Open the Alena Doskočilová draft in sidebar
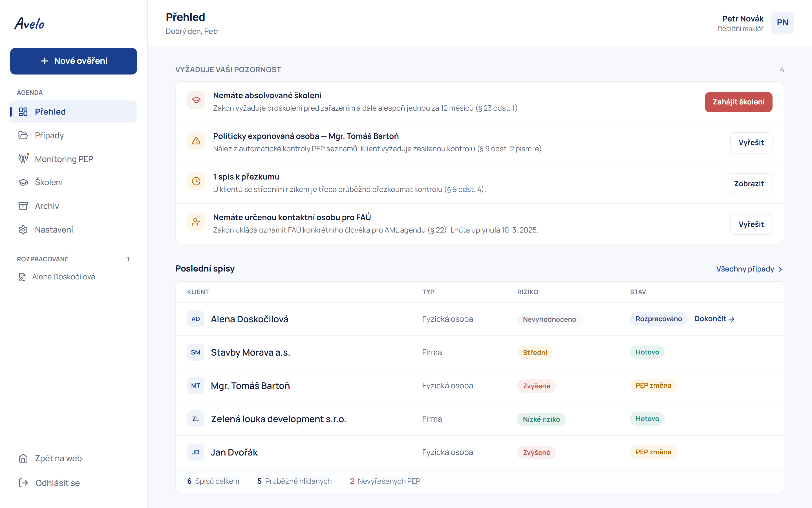This screenshot has width=812, height=508. (74, 277)
